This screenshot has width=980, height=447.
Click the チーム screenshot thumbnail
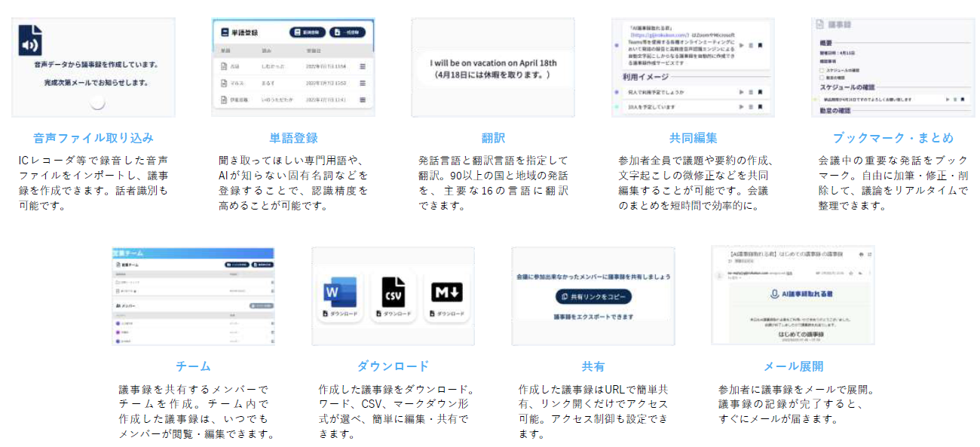193,296
